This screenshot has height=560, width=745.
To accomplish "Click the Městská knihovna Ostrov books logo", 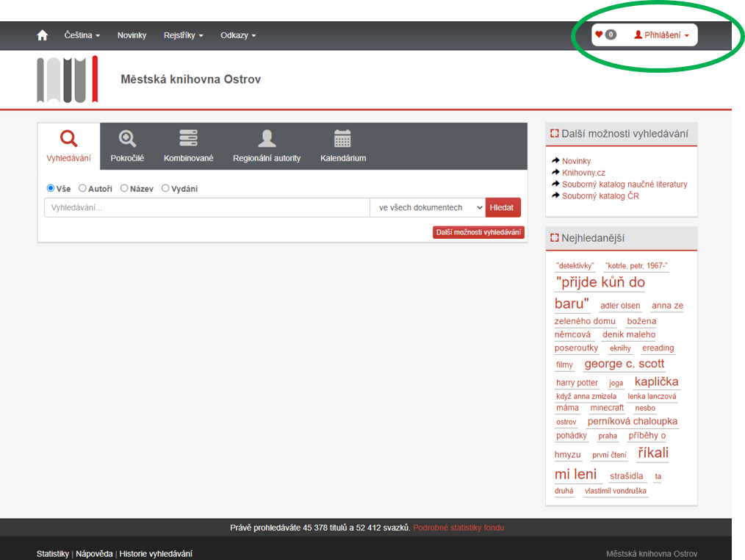I will coord(68,79).
